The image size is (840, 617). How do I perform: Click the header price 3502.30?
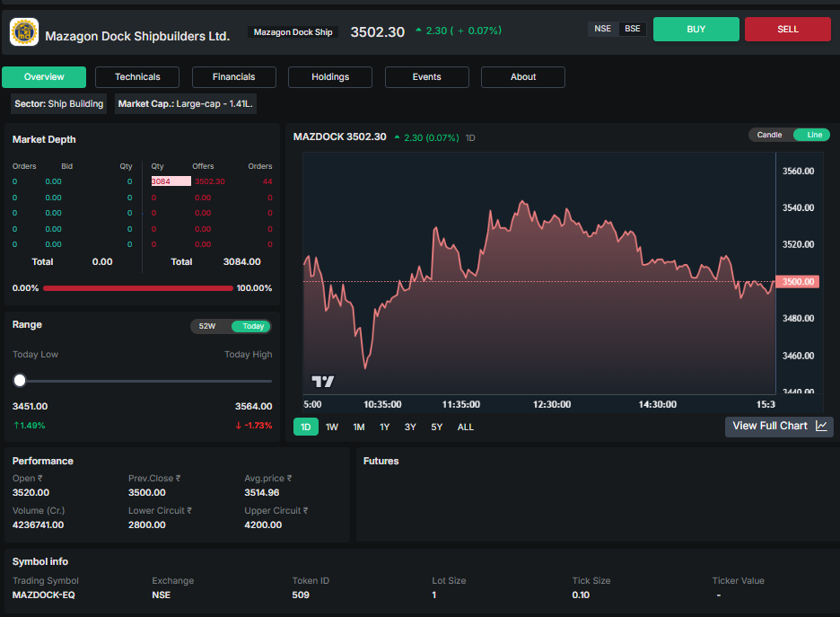(377, 31)
